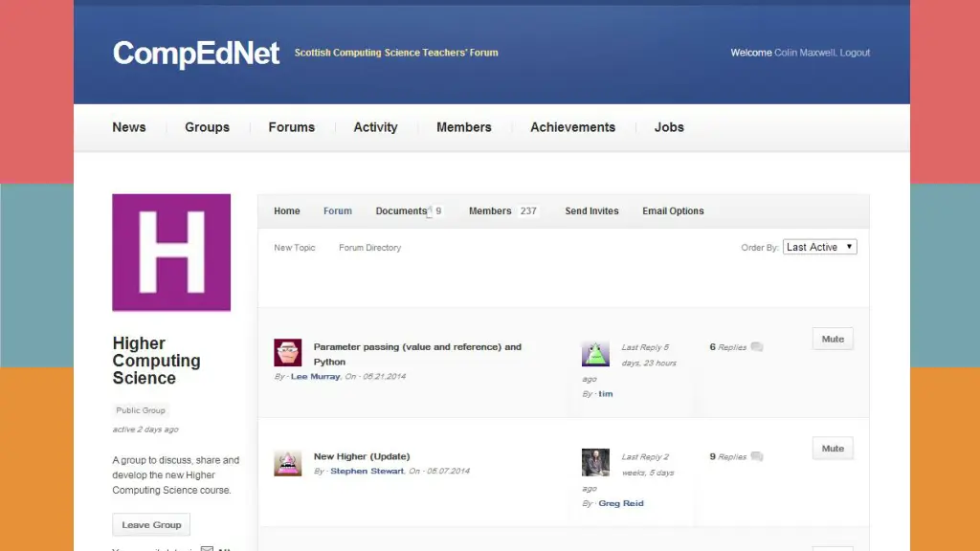View Greg Reid's avatar in last reply column
Viewport: 980px width, 551px height.
pyautogui.click(x=595, y=462)
